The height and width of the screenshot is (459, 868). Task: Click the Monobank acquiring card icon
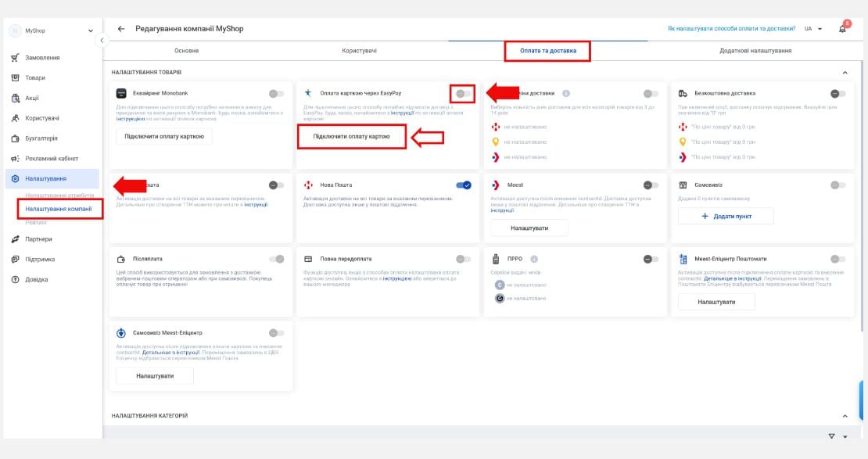coord(121,94)
